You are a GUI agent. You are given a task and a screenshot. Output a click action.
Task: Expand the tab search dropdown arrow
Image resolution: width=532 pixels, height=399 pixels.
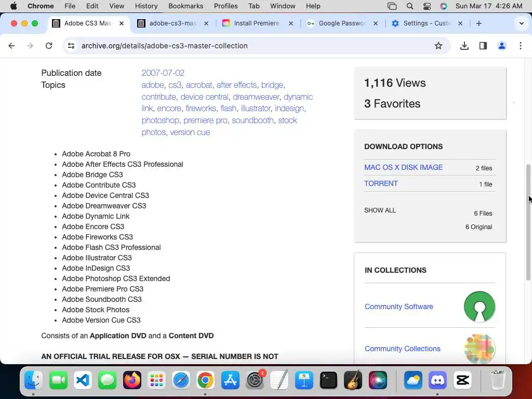(x=522, y=23)
